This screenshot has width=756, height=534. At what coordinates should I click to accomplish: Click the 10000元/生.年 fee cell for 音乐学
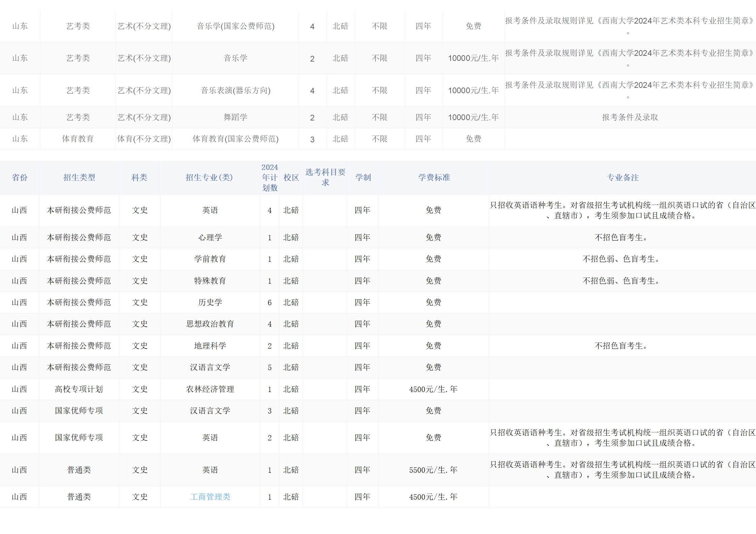(x=473, y=58)
